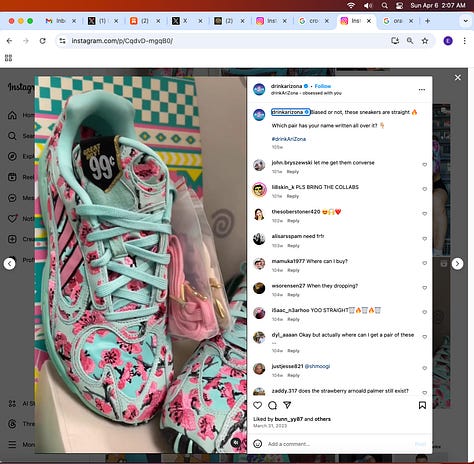
Task: Open apps grid in bookmarks bar
Action: pos(8,58)
